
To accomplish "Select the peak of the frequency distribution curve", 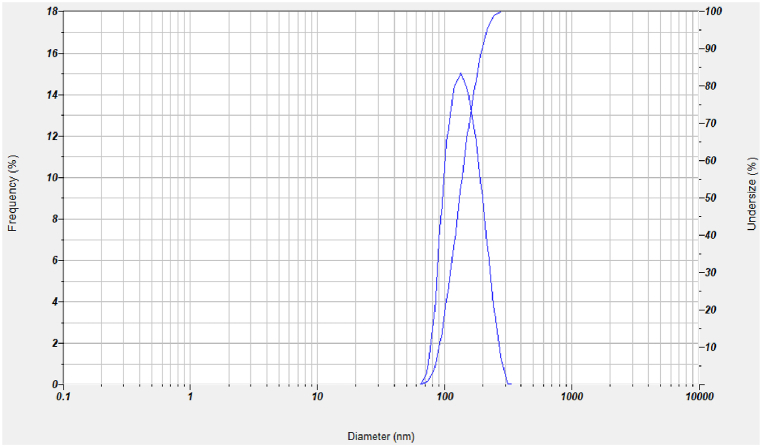I will coord(460,73).
